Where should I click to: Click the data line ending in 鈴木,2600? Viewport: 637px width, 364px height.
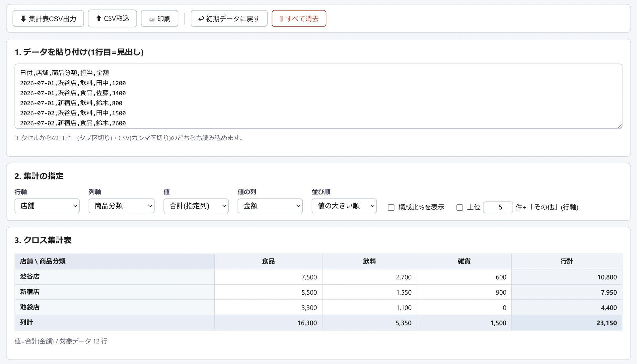pyautogui.click(x=73, y=123)
